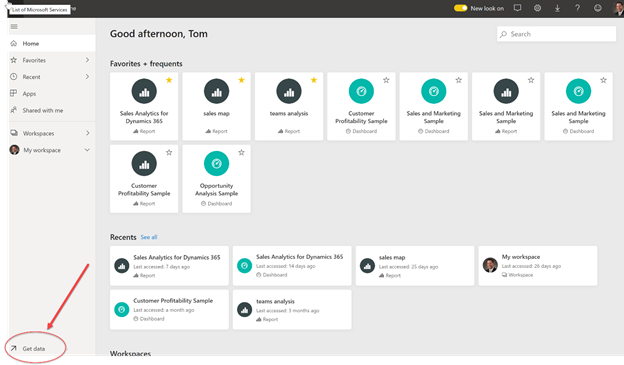Open recent Sales Analytics dashboard, 14 days ago
This screenshot has width=624, height=365.
(x=292, y=265)
